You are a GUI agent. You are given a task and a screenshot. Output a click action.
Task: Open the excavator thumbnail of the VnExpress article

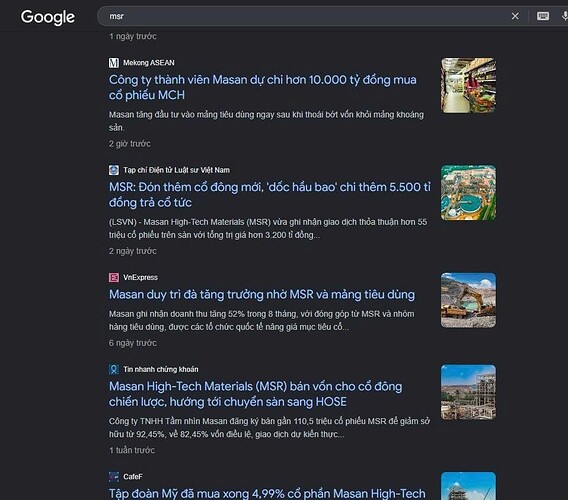[x=468, y=300]
